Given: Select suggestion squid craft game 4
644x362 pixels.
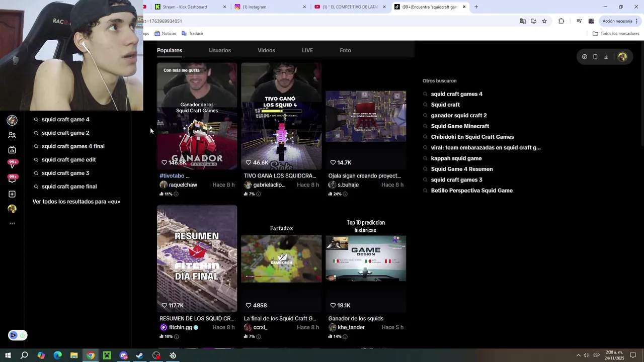Looking at the screenshot, I should click(65, 120).
